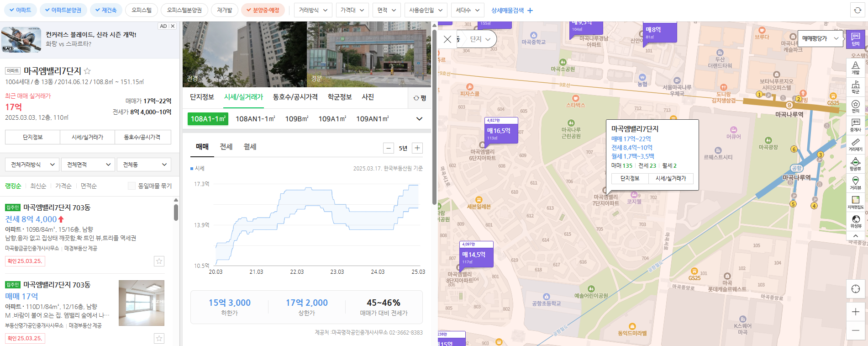Show 학군 school district layer
The image size is (868, 346).
(855, 87)
